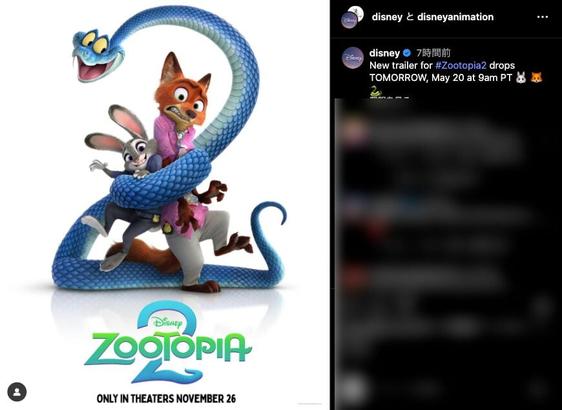Click the tagged people icon on poster
This screenshot has width=562, height=410.
click(17, 392)
